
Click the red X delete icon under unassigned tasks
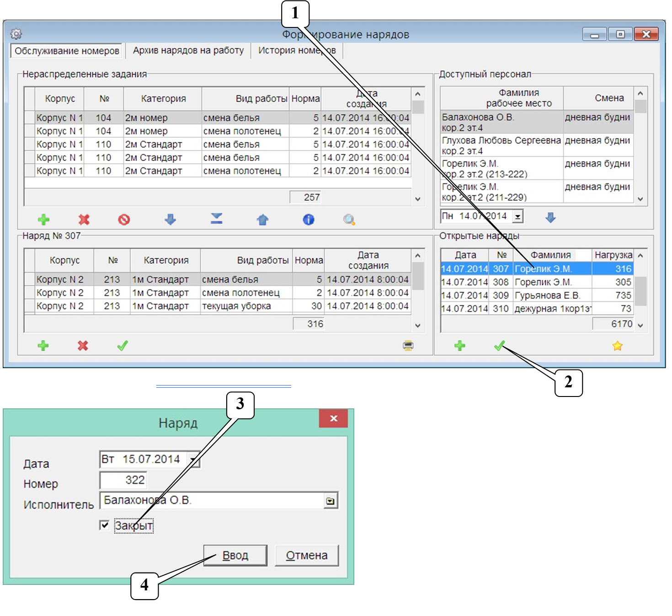(84, 220)
